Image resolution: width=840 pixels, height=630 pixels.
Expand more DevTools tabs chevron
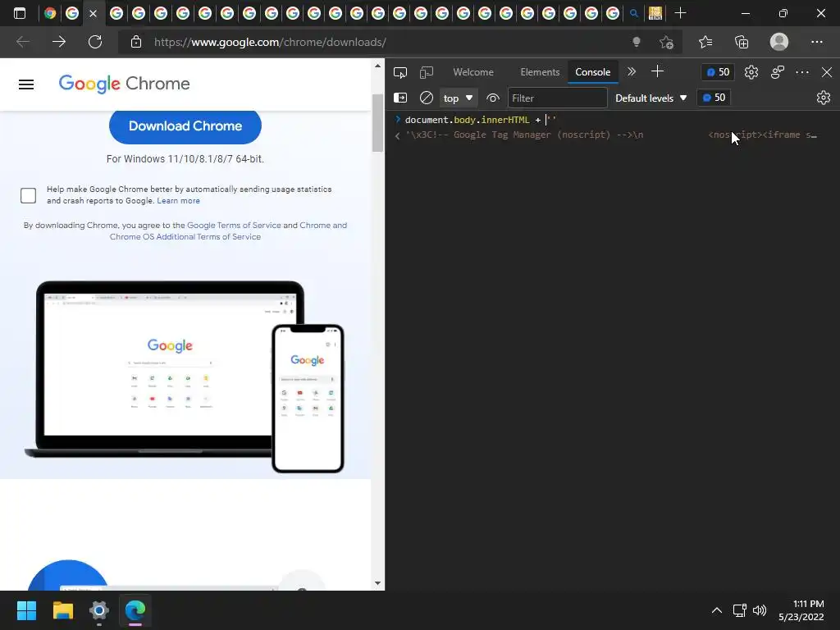click(632, 72)
